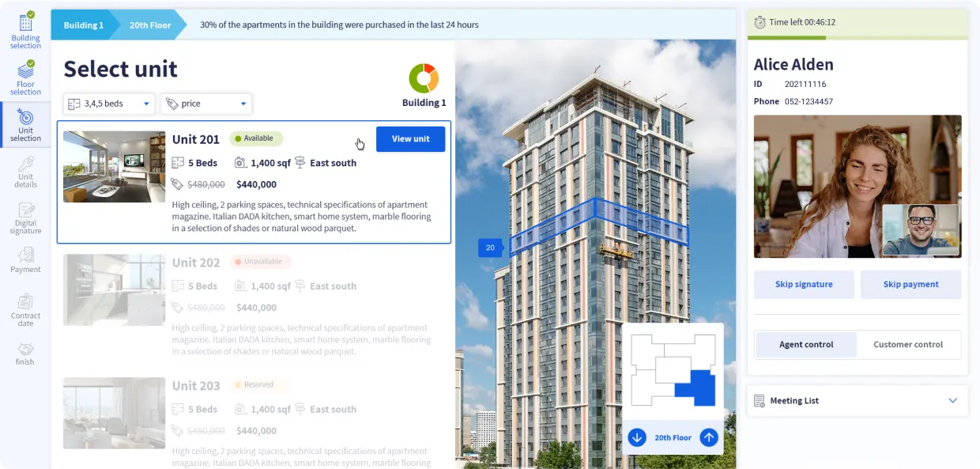Click the time left progress bar

(857, 37)
